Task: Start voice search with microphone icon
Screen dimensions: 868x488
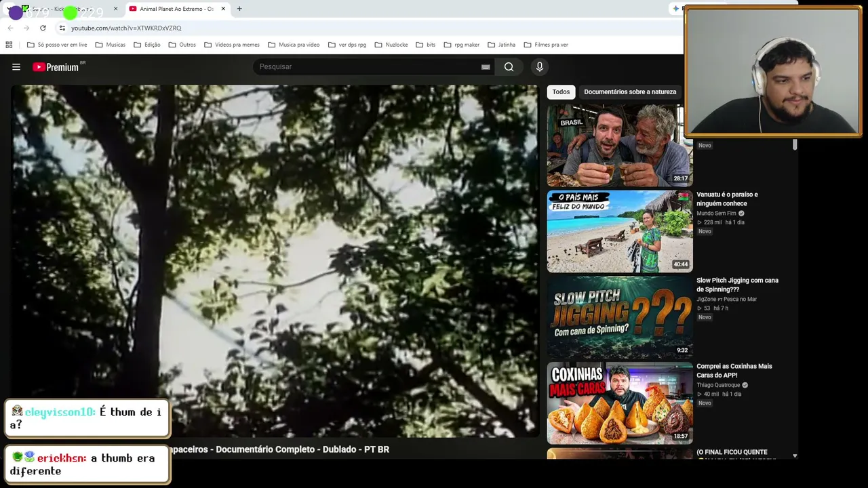Action: (540, 67)
